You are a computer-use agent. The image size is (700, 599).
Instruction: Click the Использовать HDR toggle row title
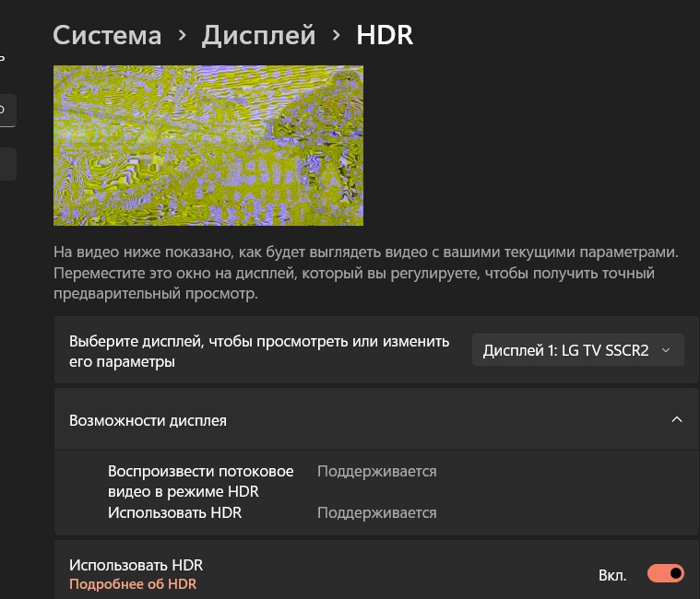tap(136, 565)
